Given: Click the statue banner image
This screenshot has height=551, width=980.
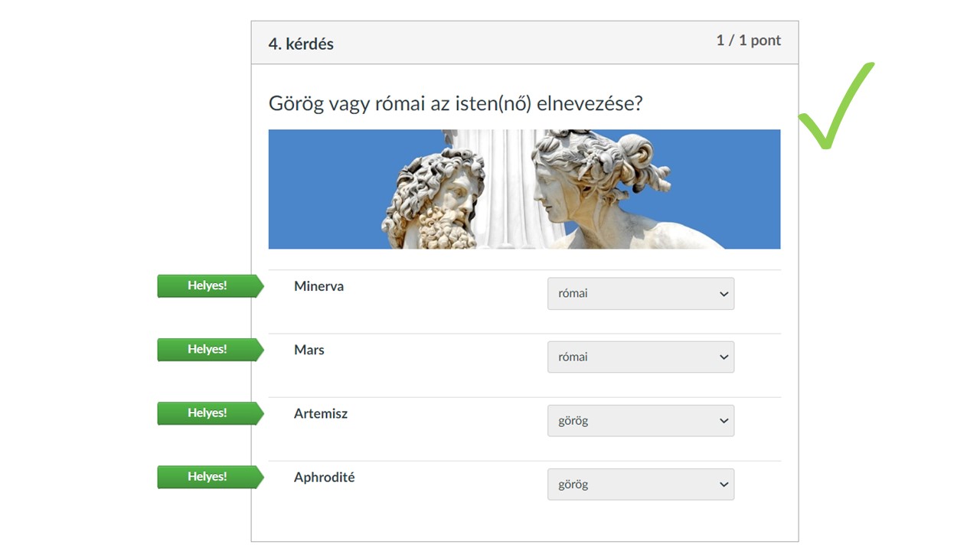Looking at the screenshot, I should (x=524, y=189).
